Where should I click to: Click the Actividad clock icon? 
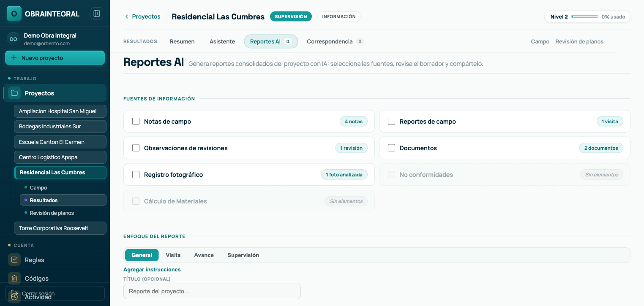pos(14,296)
